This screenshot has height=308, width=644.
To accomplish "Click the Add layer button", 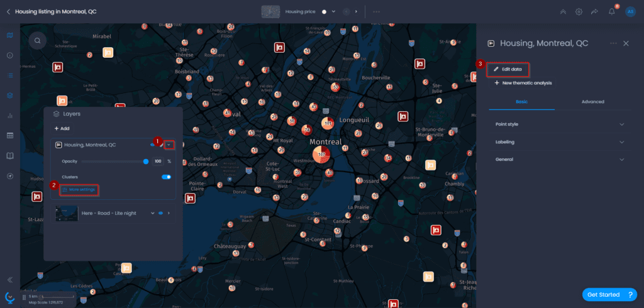I will pyautogui.click(x=62, y=128).
